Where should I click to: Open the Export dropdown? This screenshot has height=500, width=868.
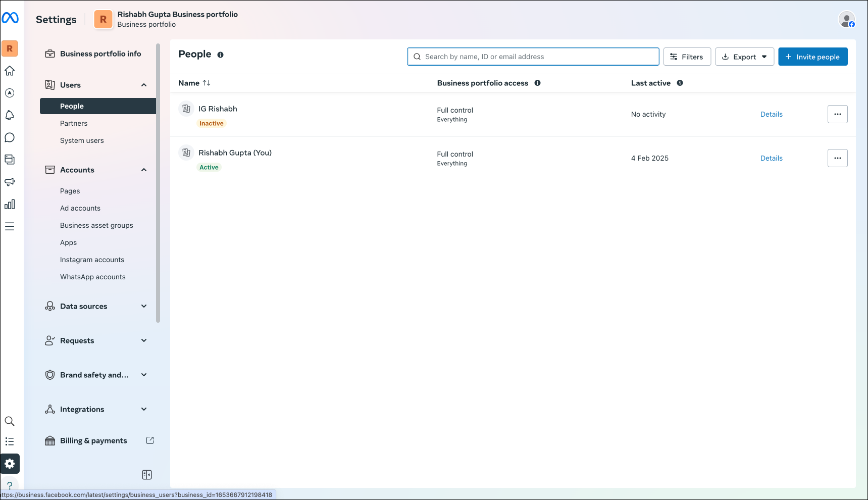point(744,57)
